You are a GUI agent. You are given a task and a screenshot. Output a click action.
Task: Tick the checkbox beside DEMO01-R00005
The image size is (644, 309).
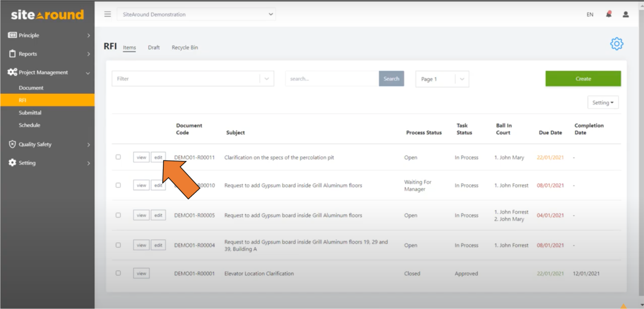tap(118, 215)
